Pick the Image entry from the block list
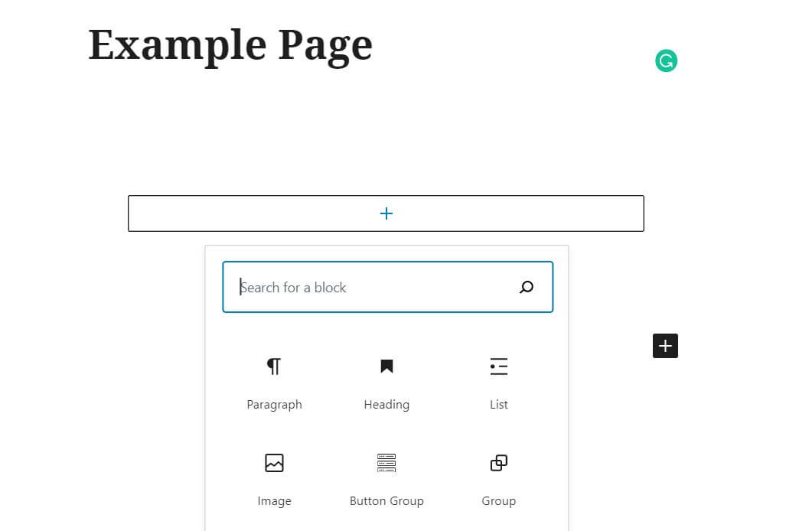 click(274, 500)
